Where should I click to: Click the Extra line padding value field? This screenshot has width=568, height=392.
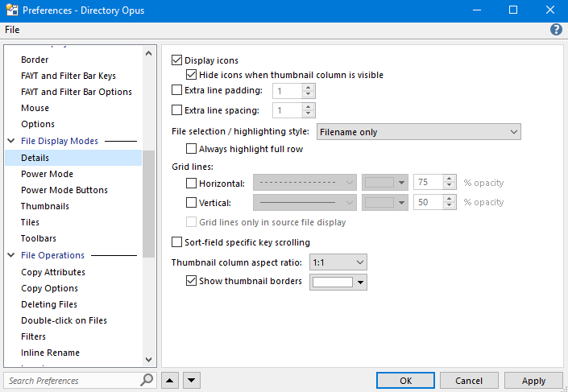[x=288, y=91]
